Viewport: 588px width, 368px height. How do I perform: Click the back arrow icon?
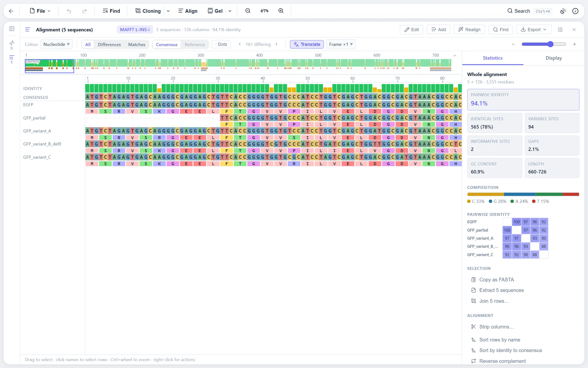[11, 11]
